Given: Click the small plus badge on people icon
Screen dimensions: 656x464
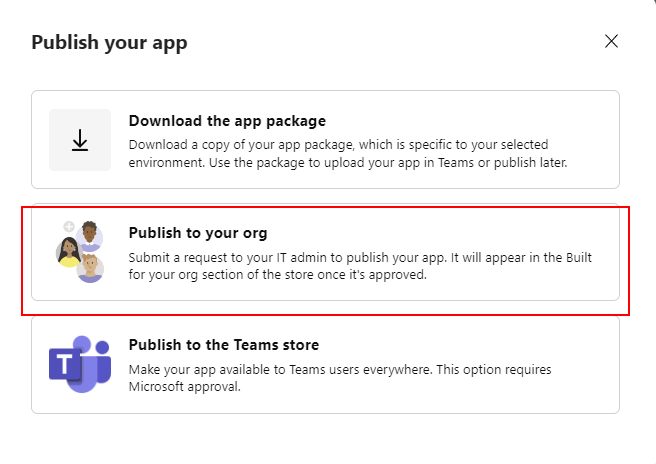Looking at the screenshot, I should coord(68,227).
